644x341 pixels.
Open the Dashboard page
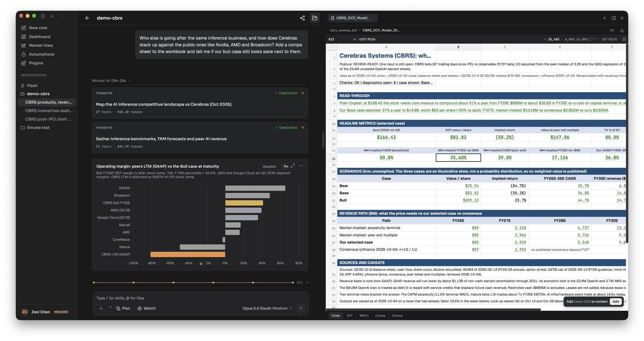point(39,37)
